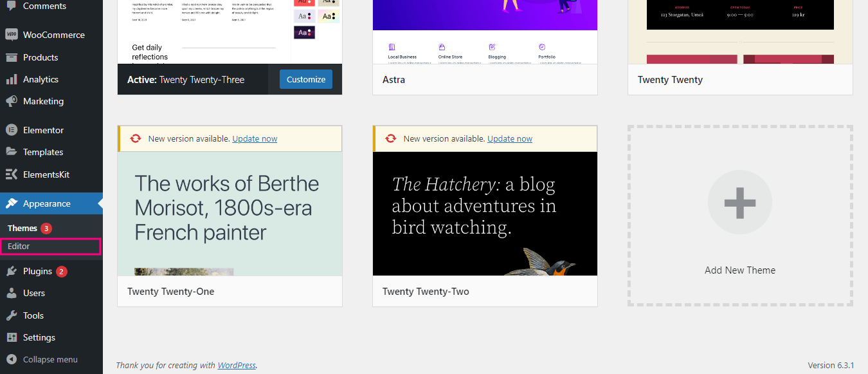Click the Settings sliders icon
The image size is (868, 374).
click(x=12, y=337)
